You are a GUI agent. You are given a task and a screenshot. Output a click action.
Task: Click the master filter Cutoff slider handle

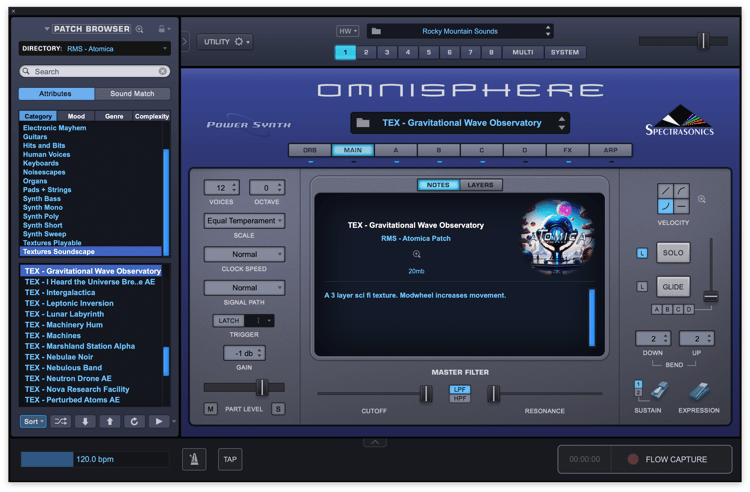(x=426, y=394)
